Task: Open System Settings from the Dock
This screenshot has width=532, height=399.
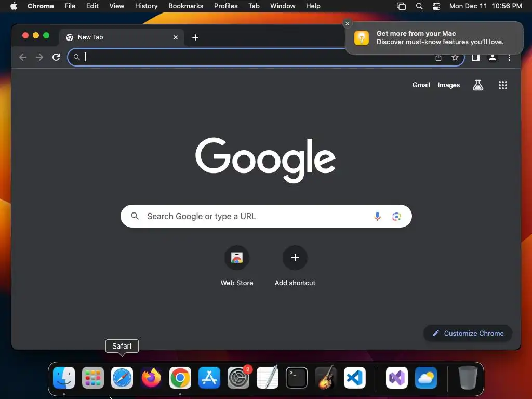Action: 238,378
